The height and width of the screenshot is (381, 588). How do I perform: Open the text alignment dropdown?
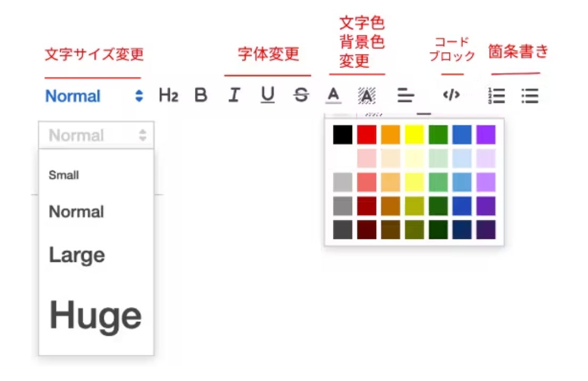pos(406,96)
